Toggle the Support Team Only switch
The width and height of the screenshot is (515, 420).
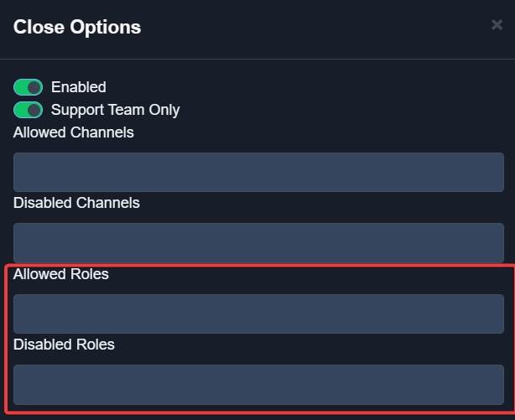coord(28,110)
